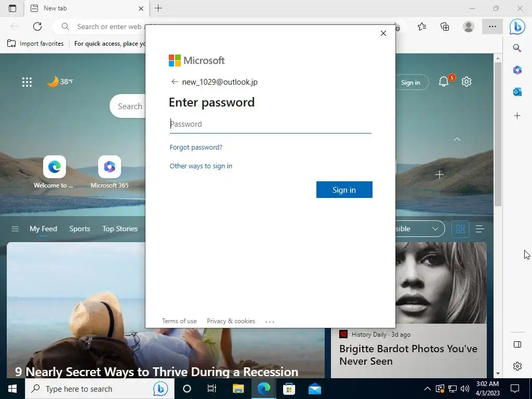Image resolution: width=532 pixels, height=399 pixels.
Task: Open sidebar settings gear
Action: 517,366
